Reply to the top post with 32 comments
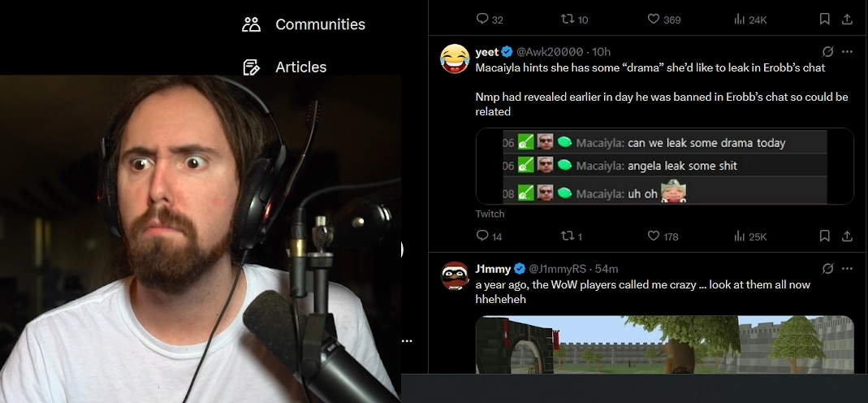868x403 pixels. [x=490, y=19]
